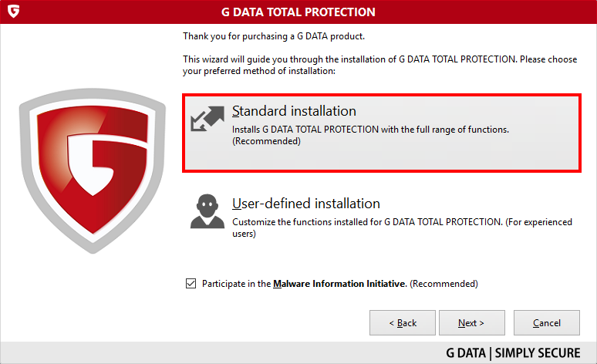The image size is (597, 364).
Task: Choose the Customize the functions installed description
Action: [x=402, y=228]
